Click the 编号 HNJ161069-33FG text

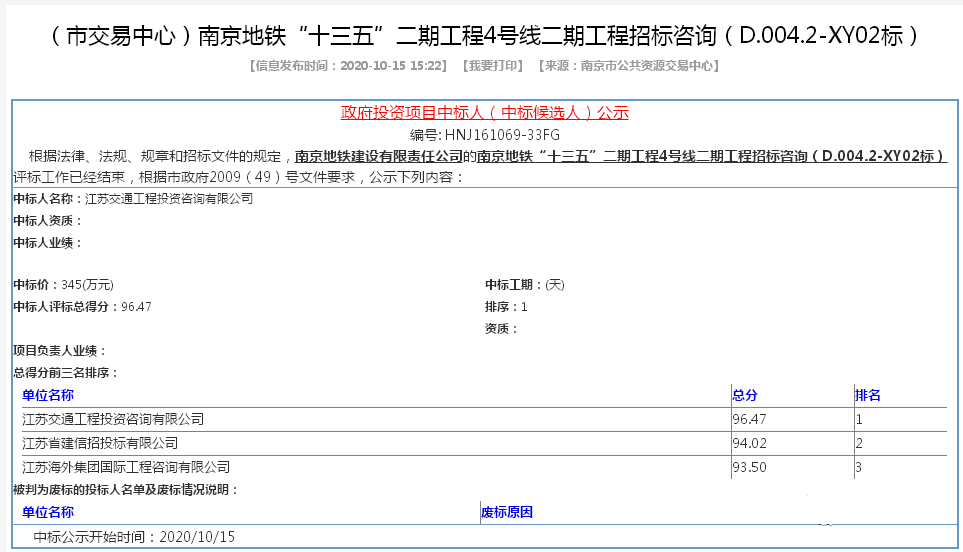[x=485, y=134]
